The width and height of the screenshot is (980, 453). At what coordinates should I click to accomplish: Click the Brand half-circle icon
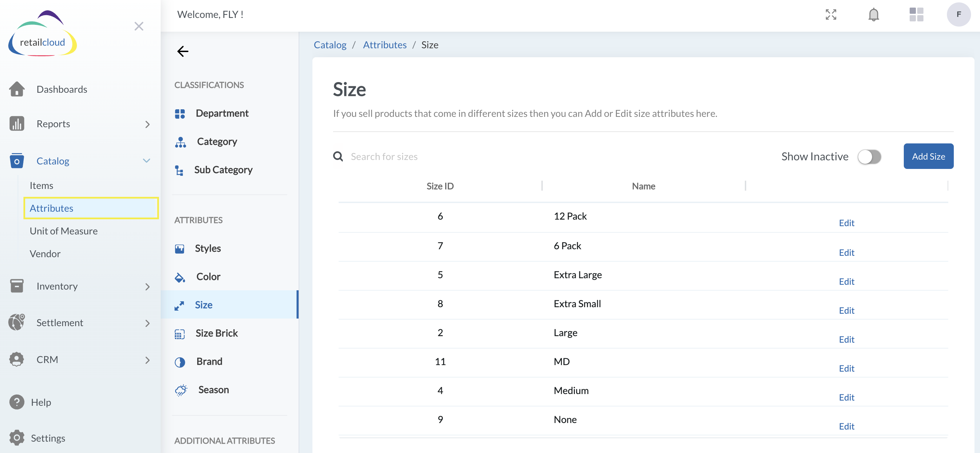[x=180, y=362]
